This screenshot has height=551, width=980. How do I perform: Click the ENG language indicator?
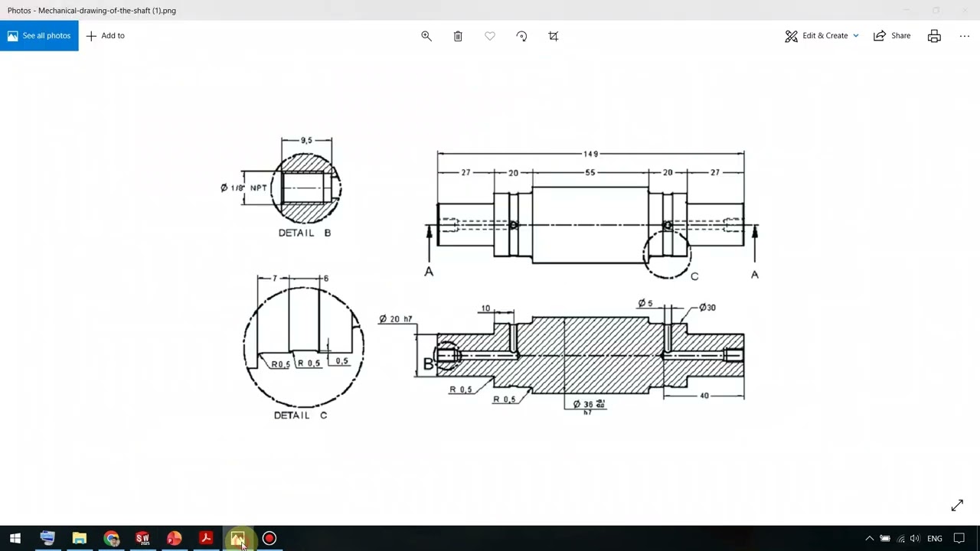coord(935,539)
